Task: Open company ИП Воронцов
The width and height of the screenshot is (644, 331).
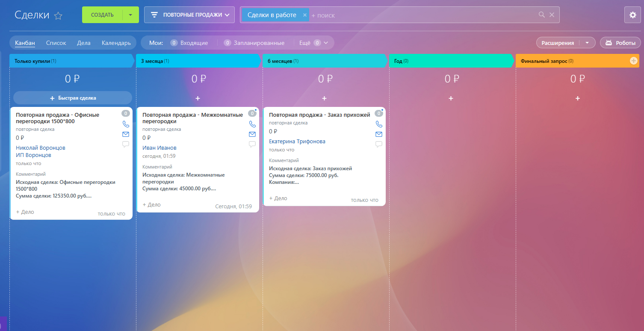Action: [x=33, y=155]
